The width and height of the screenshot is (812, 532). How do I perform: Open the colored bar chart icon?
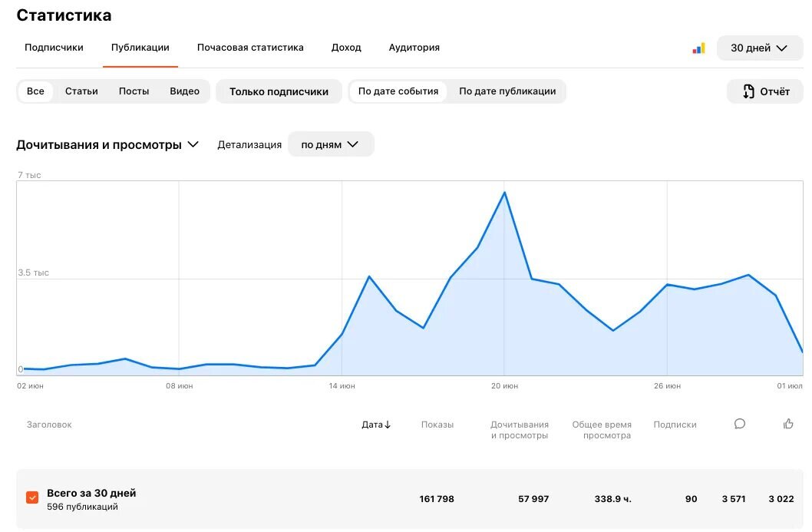click(698, 48)
